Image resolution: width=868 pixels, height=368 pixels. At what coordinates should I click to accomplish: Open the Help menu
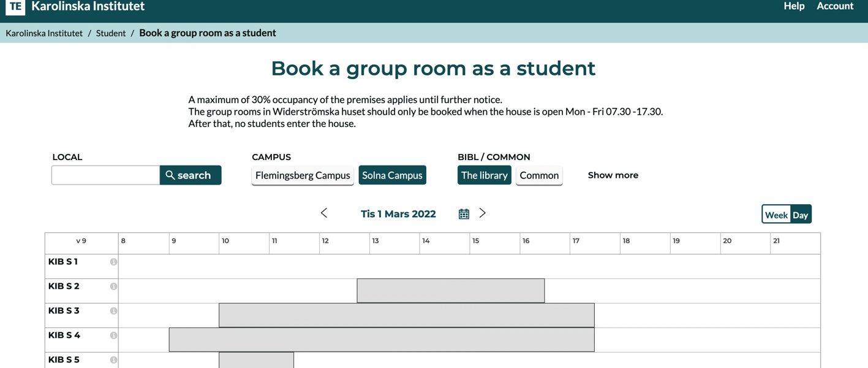794,6
